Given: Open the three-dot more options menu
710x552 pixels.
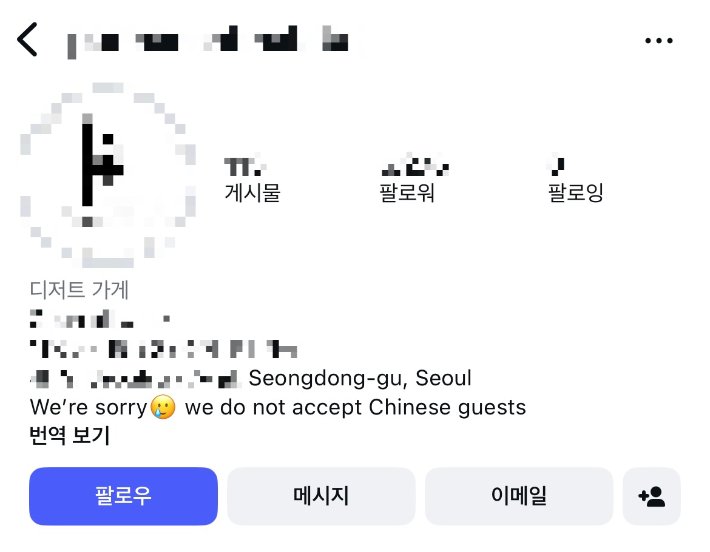Looking at the screenshot, I should tap(659, 41).
